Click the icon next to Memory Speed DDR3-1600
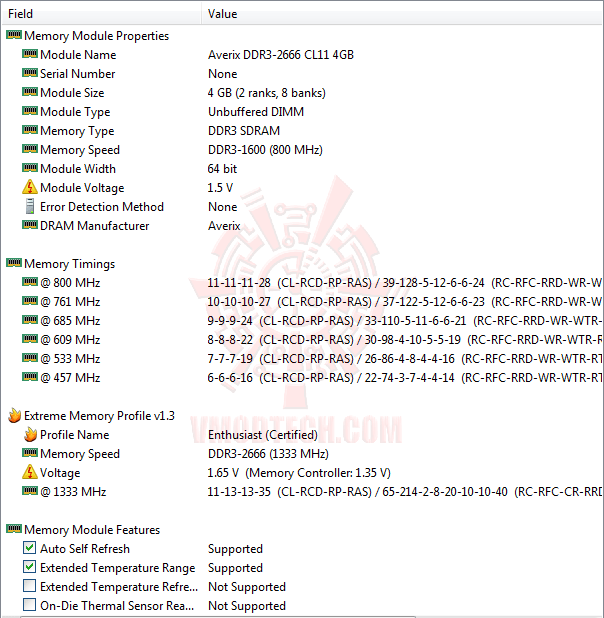This screenshot has height=618, width=604. 30,149
